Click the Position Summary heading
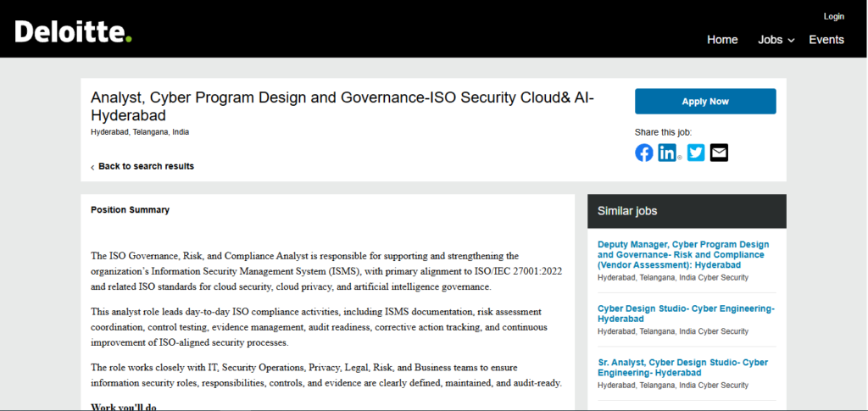The image size is (868, 411). pos(130,209)
